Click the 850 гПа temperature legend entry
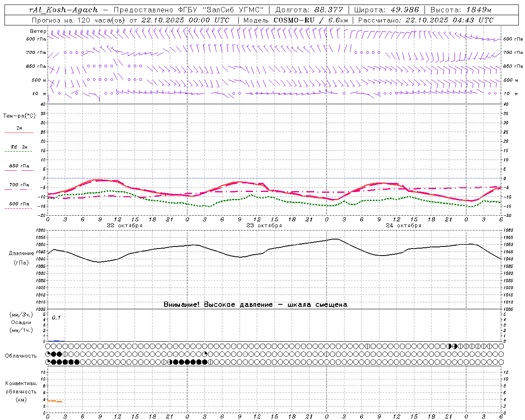Screen dimensions: 525x420 (19, 166)
